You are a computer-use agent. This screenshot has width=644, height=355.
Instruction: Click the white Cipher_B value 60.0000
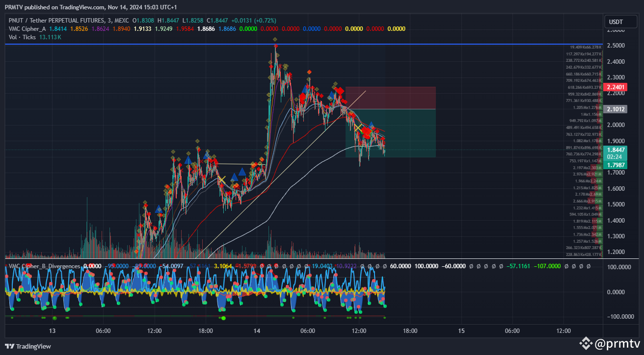400,266
